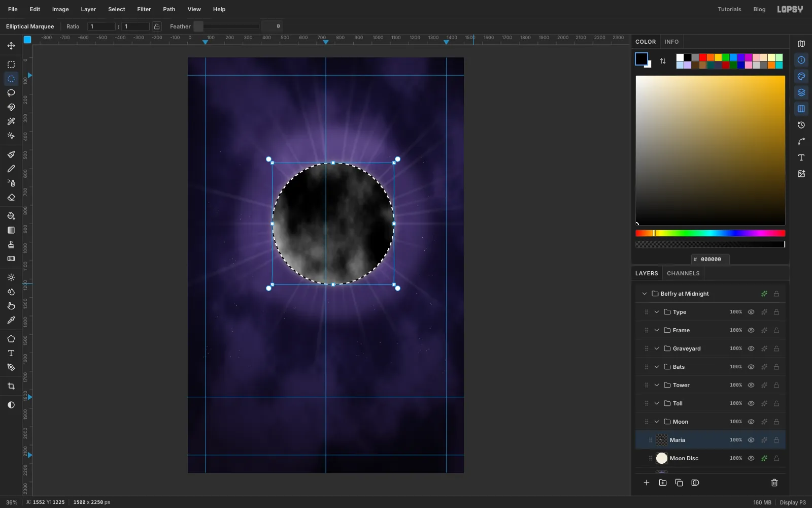This screenshot has height=508, width=812.
Task: Select the Paint Bucket tool
Action: click(11, 216)
